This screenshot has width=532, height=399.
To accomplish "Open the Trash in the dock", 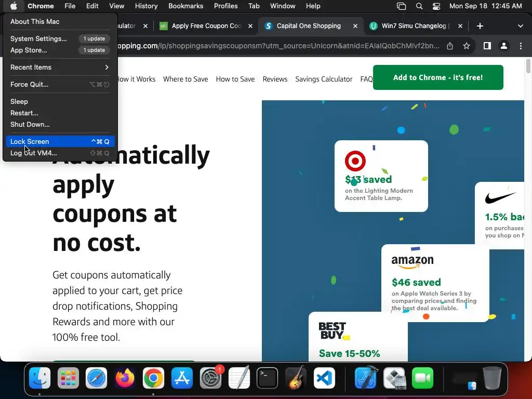I will tap(493, 378).
